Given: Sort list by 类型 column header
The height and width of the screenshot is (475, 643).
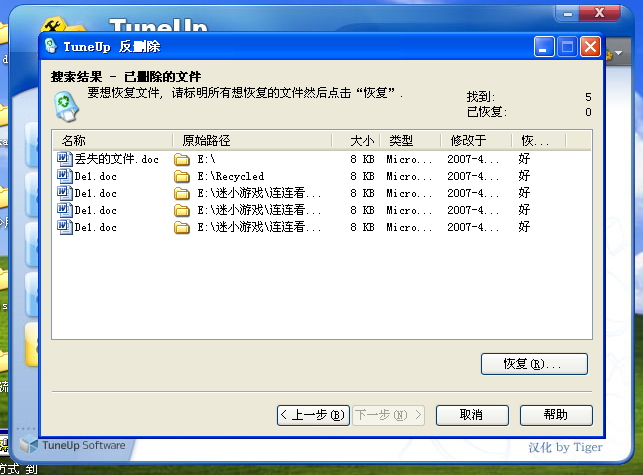Looking at the screenshot, I should [410, 141].
